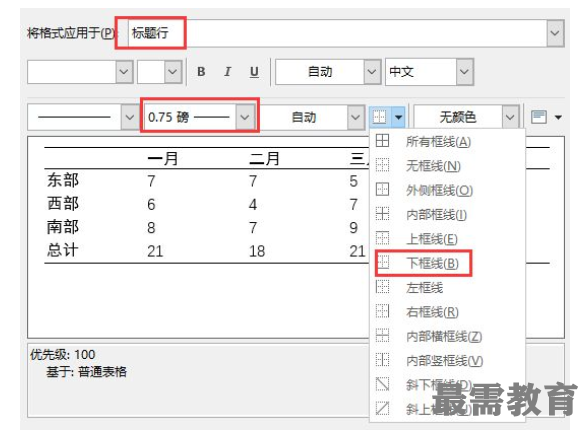Screen dimensions: 584x439
Task: Toggle Underline formatting button
Action: pyautogui.click(x=254, y=71)
